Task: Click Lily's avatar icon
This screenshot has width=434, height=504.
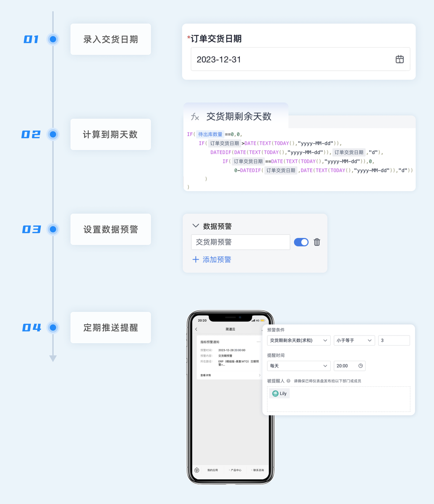Action: coord(275,394)
